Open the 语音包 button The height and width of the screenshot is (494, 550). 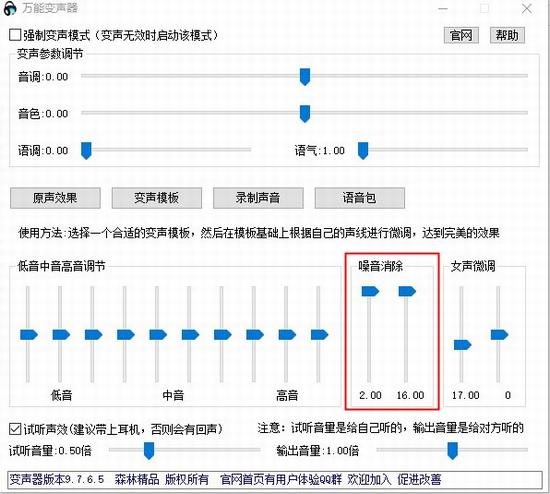click(360, 198)
